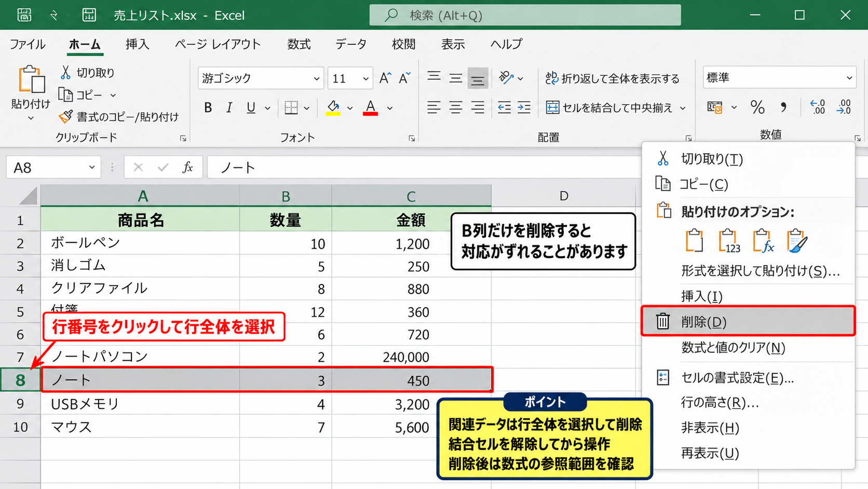This screenshot has width=868, height=489.
Task: Toggle Bold formatting
Action: click(208, 108)
